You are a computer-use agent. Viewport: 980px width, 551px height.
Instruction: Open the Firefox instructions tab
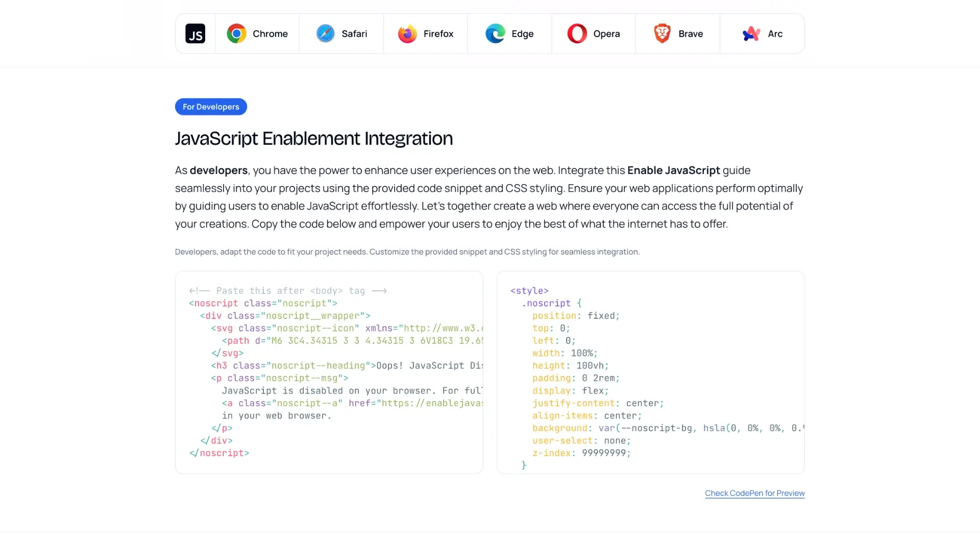coord(425,33)
